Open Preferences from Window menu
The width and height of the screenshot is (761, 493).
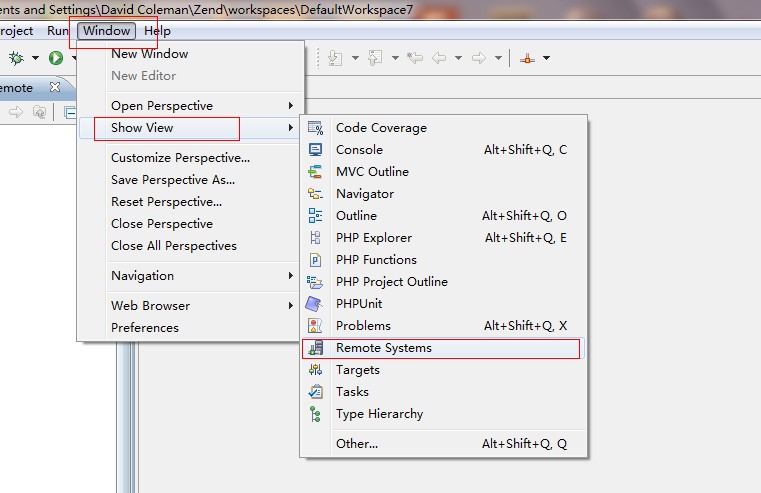coord(189,328)
